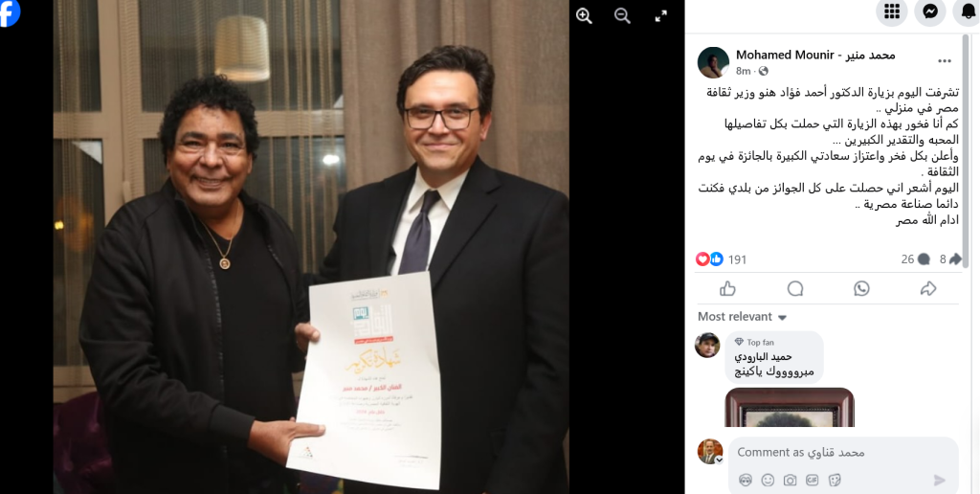Open post options three-dot menu
The image size is (980, 494).
pyautogui.click(x=945, y=60)
